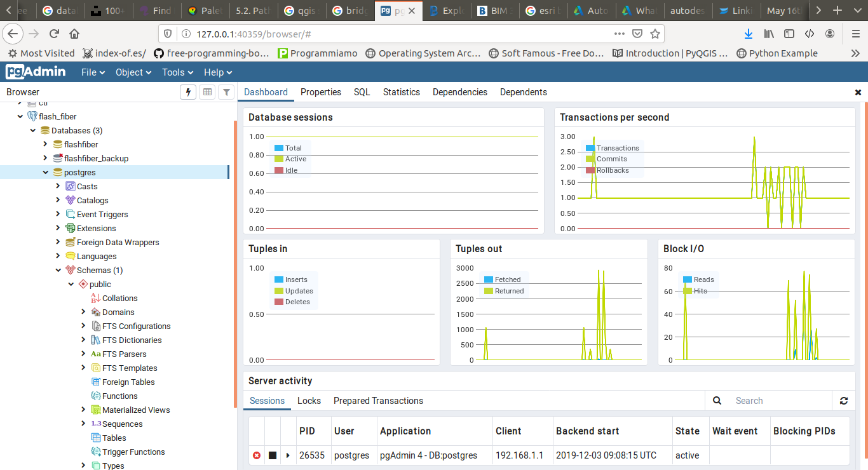Click the Filtered Rows funnel icon
868x470 pixels.
point(226,93)
